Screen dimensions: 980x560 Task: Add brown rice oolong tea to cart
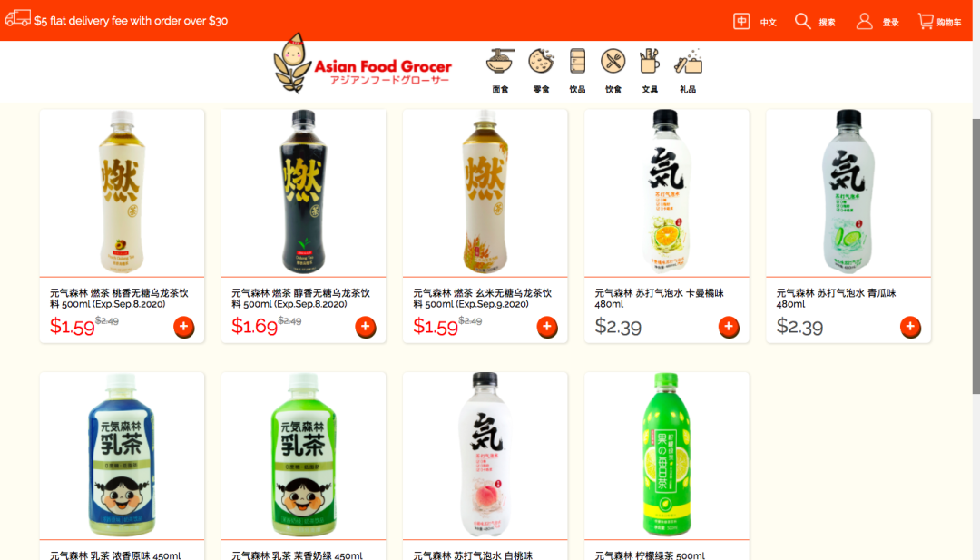(x=547, y=327)
